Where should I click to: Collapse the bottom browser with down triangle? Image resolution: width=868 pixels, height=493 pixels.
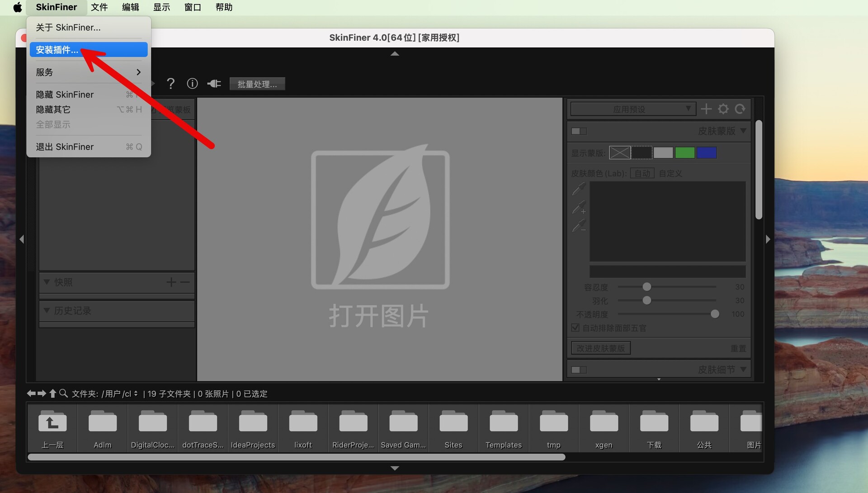[395, 468]
